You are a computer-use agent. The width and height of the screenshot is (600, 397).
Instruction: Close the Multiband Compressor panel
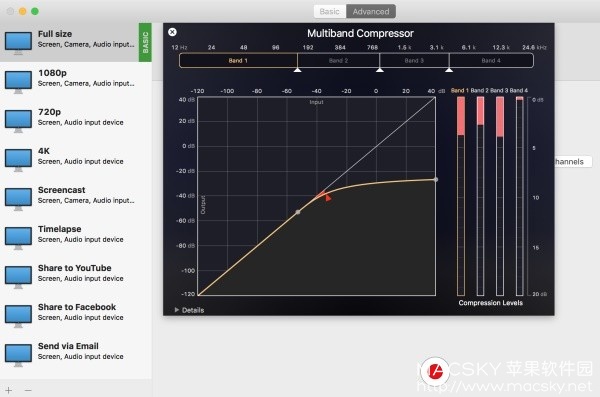click(172, 32)
